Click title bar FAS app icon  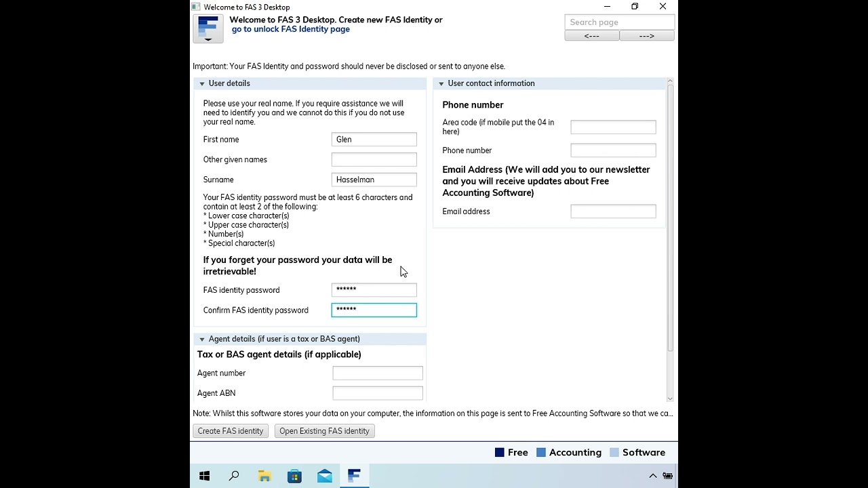tap(196, 7)
